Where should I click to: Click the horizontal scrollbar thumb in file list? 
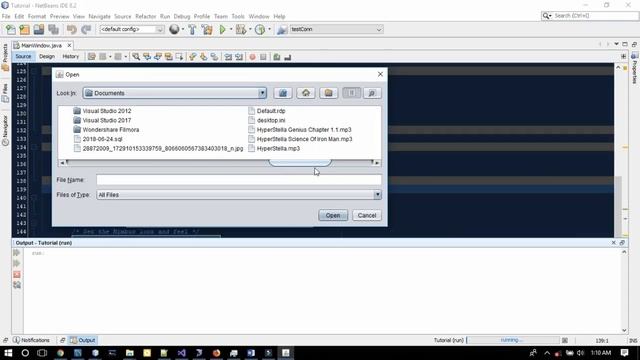coord(300,162)
